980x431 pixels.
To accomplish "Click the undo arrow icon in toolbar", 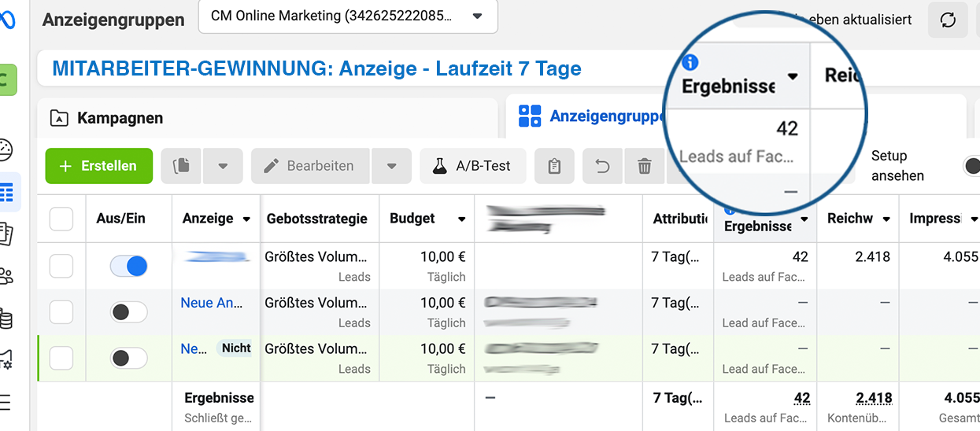I will [x=602, y=166].
